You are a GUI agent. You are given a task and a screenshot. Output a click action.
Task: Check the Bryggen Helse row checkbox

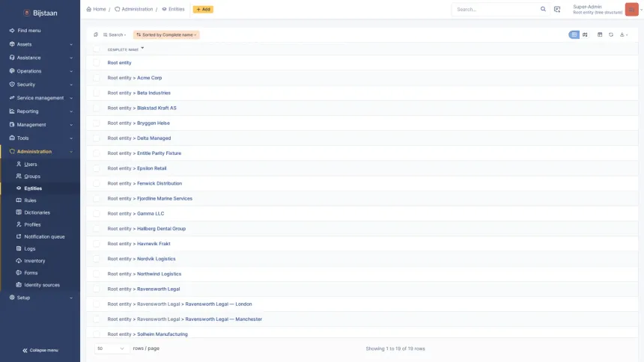pyautogui.click(x=96, y=123)
